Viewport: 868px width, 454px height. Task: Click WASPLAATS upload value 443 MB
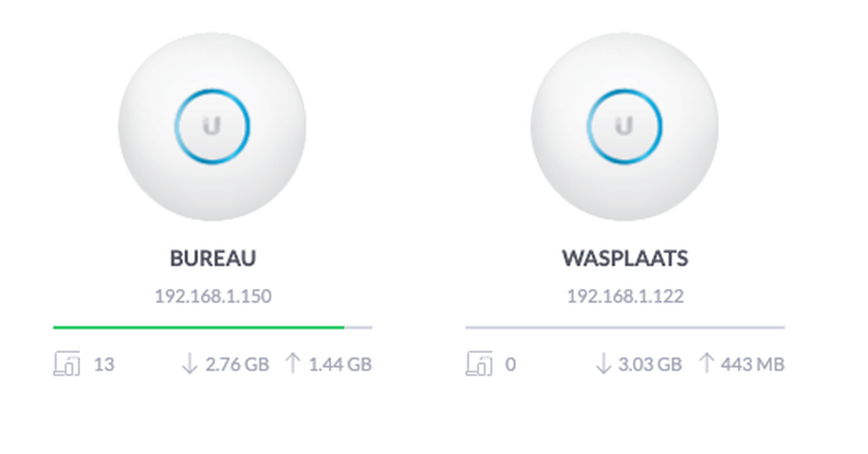(x=751, y=364)
